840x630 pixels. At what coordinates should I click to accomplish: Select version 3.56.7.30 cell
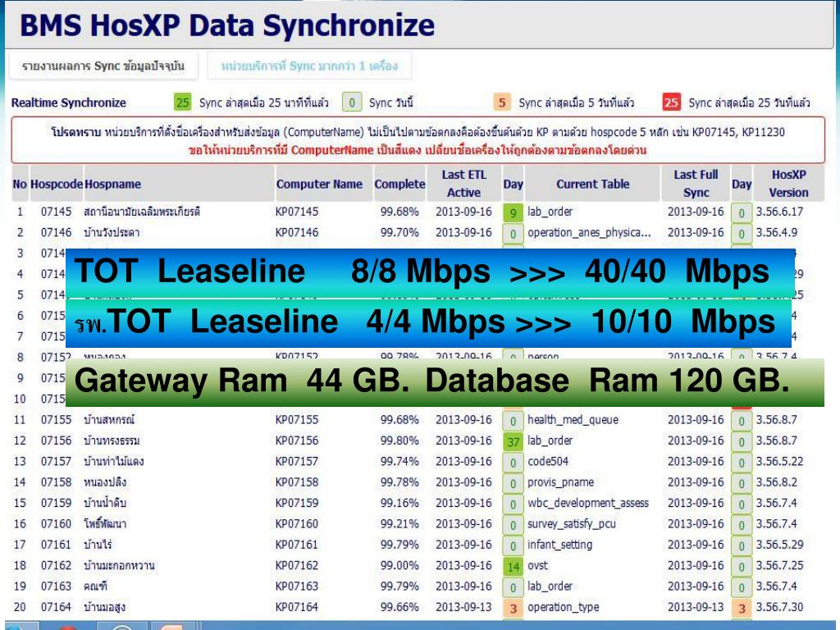pyautogui.click(x=779, y=607)
